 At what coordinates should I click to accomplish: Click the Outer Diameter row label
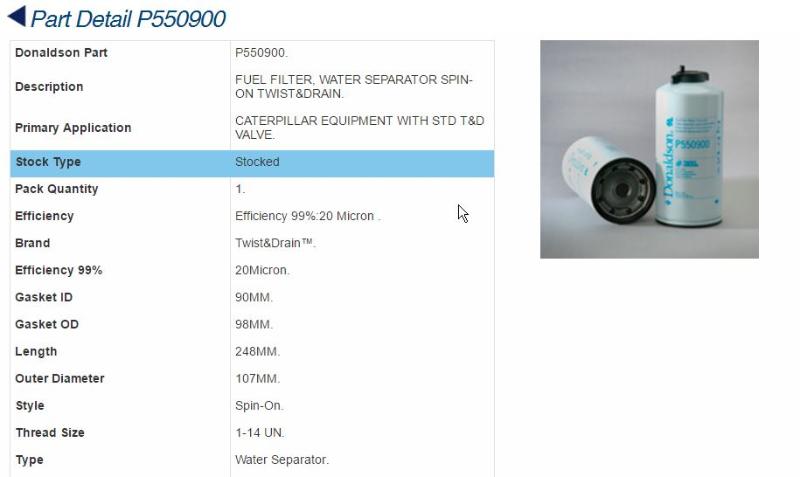60,379
